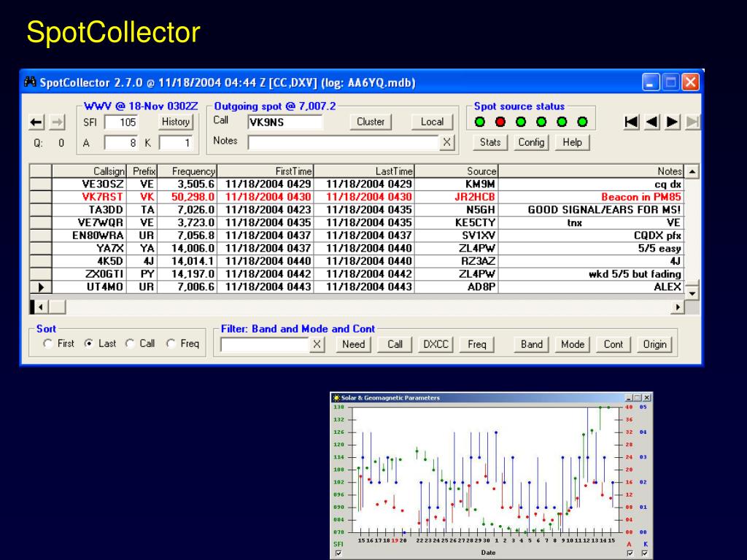Click the row selector for UT4MO row

[41, 287]
